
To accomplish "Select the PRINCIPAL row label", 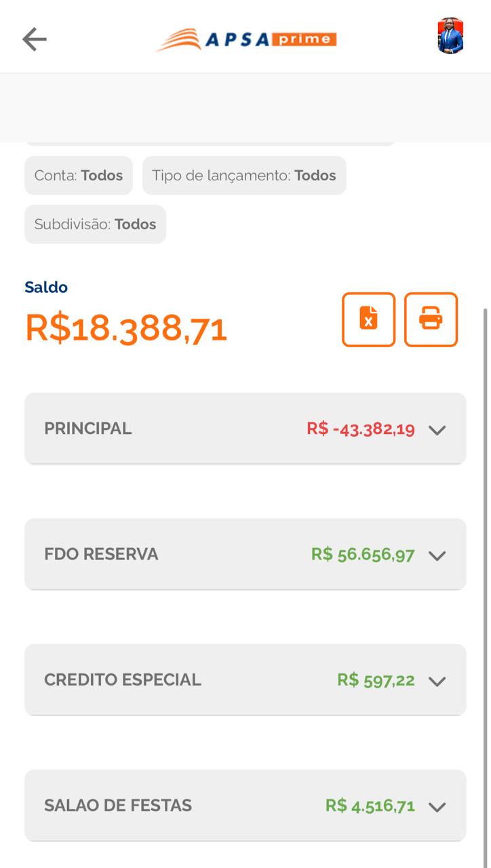I will [x=88, y=429].
